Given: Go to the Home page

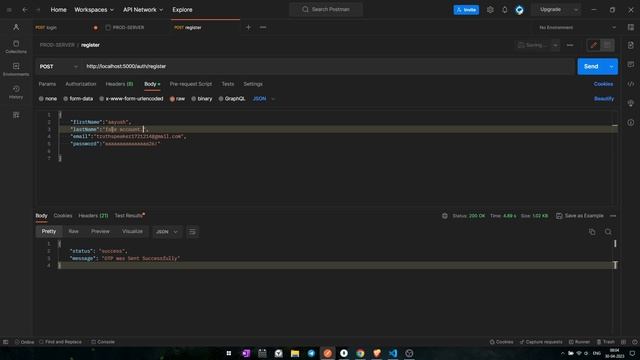Looking at the screenshot, I should (x=58, y=9).
